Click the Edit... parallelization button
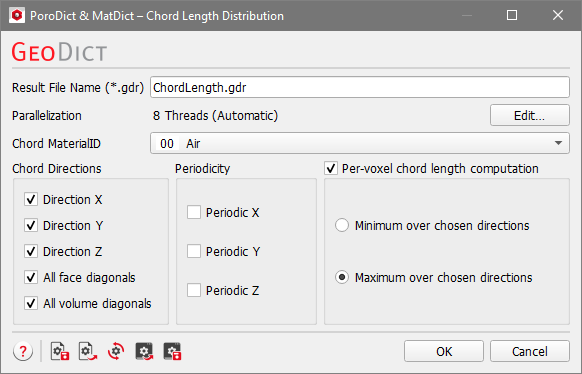This screenshot has height=374, width=582. (530, 115)
